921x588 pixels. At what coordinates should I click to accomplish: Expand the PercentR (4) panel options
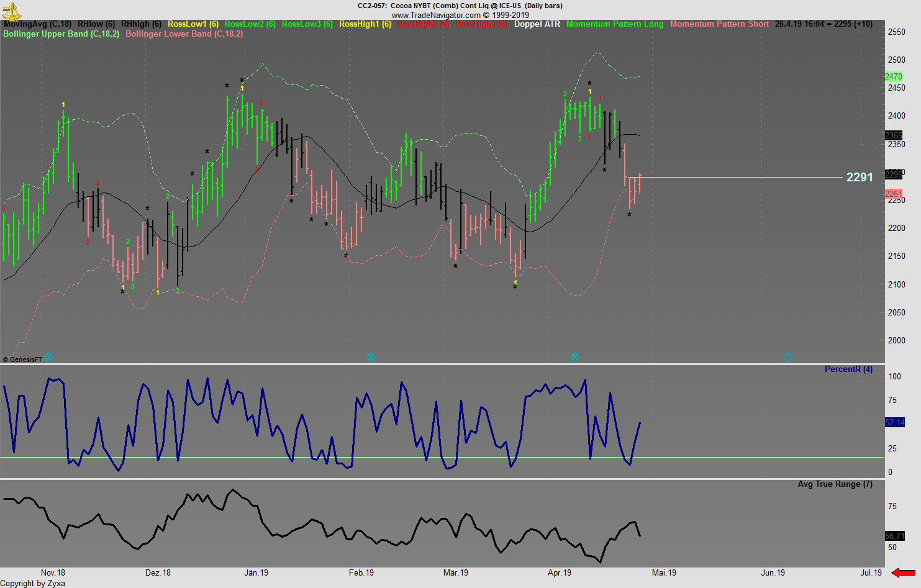(x=848, y=369)
